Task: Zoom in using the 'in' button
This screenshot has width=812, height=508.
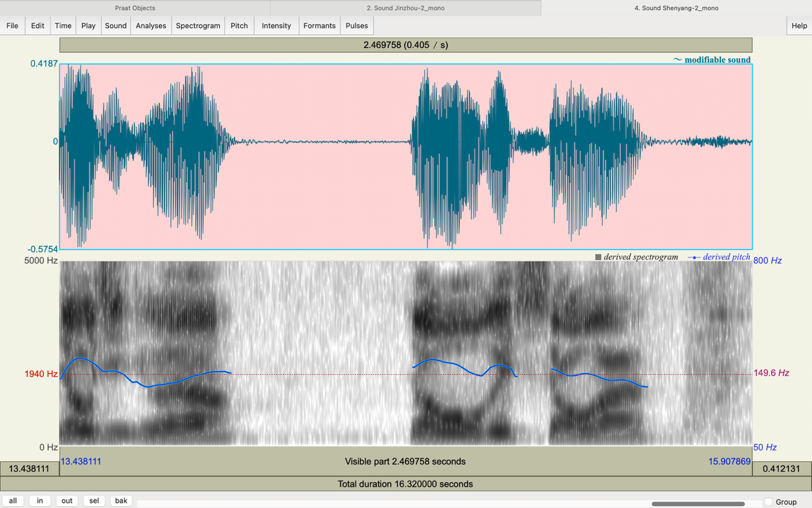Action: tap(40, 501)
